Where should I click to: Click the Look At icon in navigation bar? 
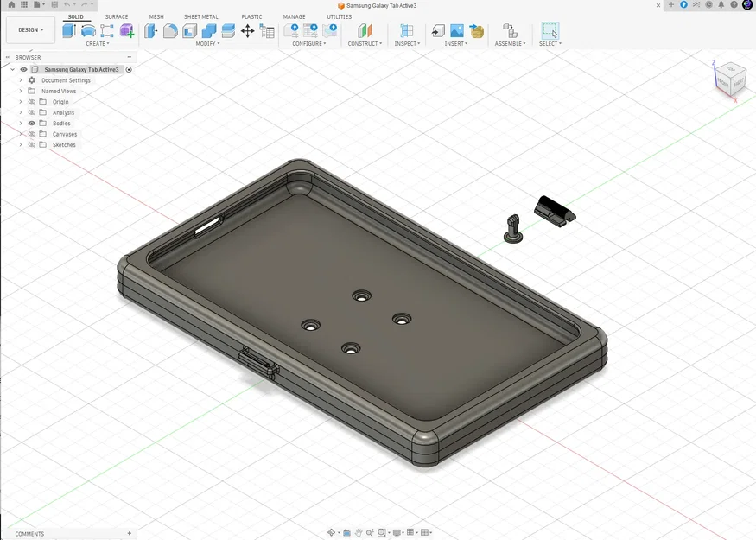coord(346,532)
